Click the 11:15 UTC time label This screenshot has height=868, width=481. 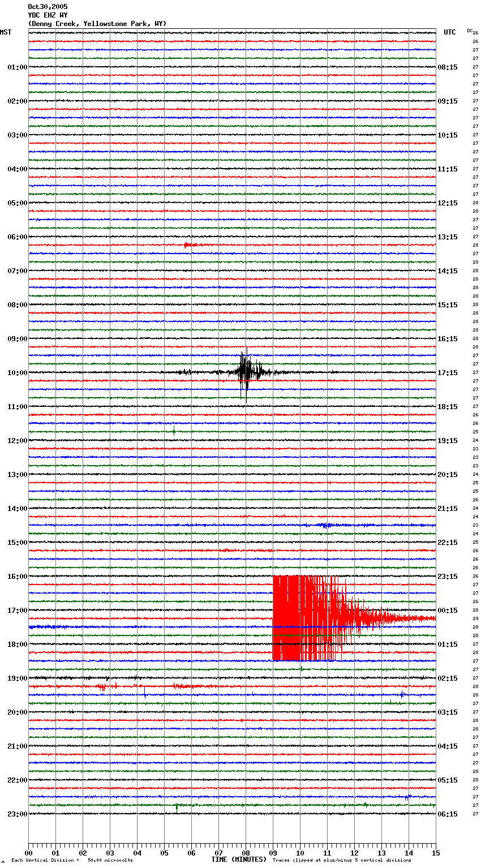(x=448, y=169)
